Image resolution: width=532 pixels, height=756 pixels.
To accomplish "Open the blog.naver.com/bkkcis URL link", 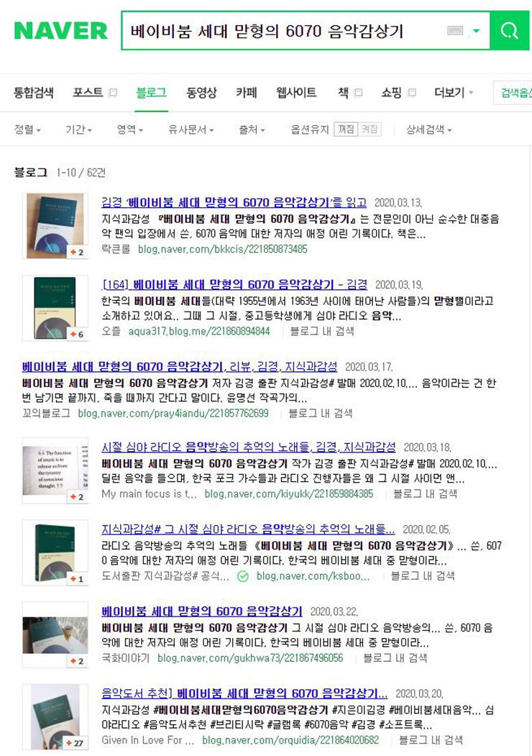I will pos(223,250).
